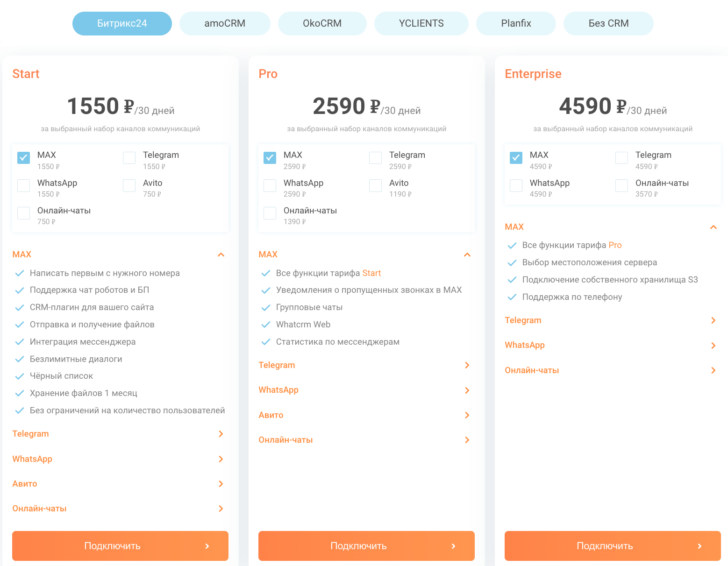The image size is (728, 566).
Task: Check Онлайн-чаты channel in Pro plan
Action: coord(270,213)
